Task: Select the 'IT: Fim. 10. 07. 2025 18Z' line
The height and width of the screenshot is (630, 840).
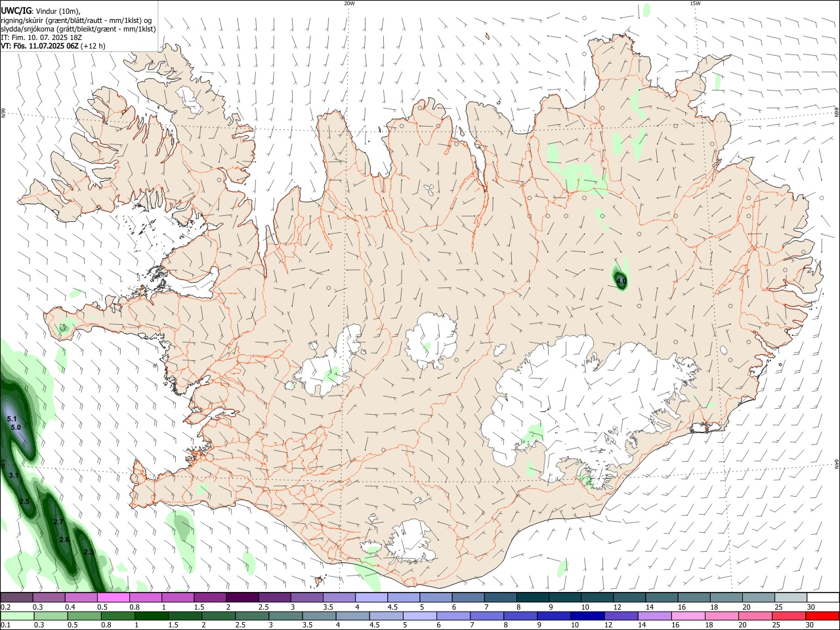Action: coord(41,37)
